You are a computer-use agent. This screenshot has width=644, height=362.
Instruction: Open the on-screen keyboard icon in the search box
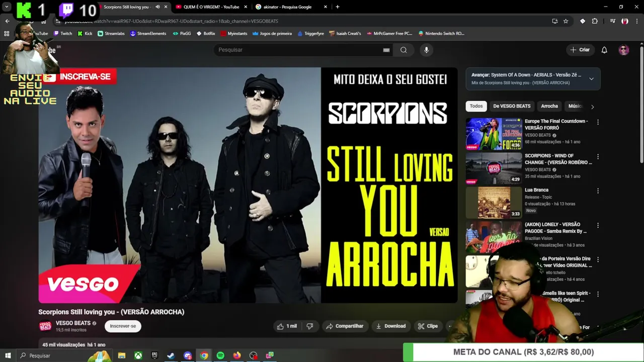click(386, 50)
